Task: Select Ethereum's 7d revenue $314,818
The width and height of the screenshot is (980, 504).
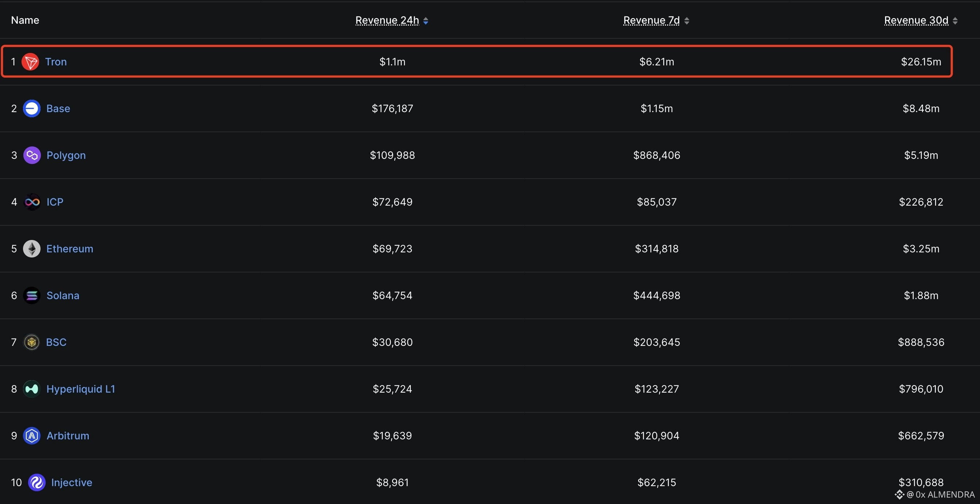Action: [656, 249]
